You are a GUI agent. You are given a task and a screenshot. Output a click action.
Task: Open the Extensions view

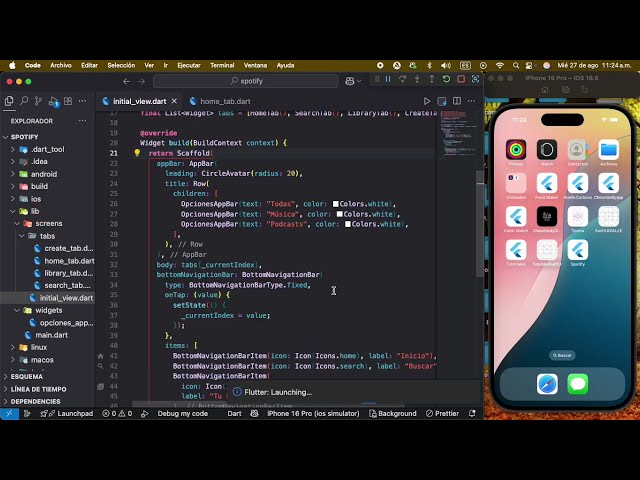[68, 101]
